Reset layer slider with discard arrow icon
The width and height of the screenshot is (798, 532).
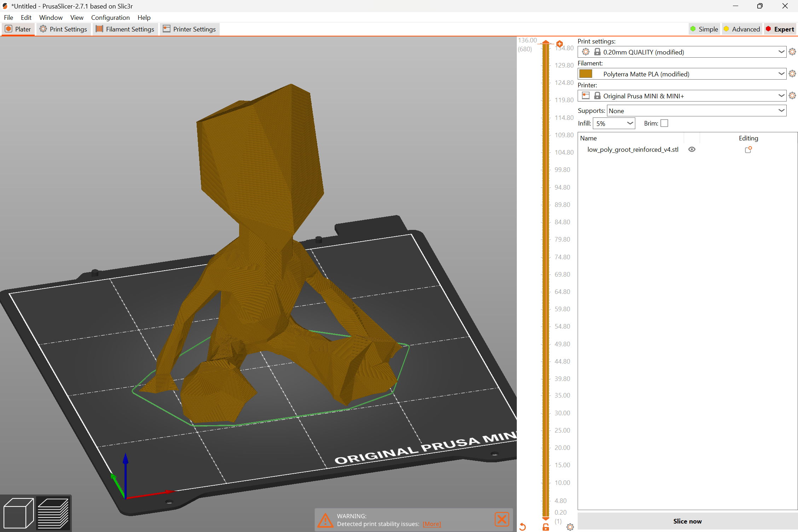click(x=522, y=527)
